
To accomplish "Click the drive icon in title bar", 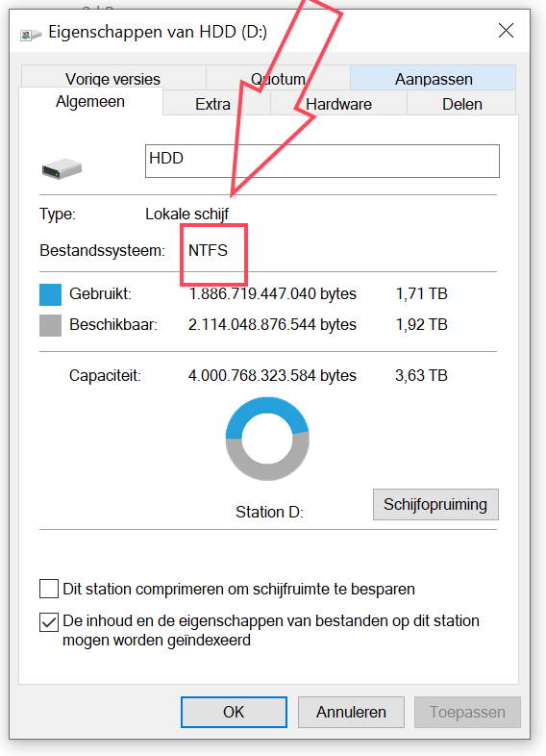I will (x=31, y=35).
